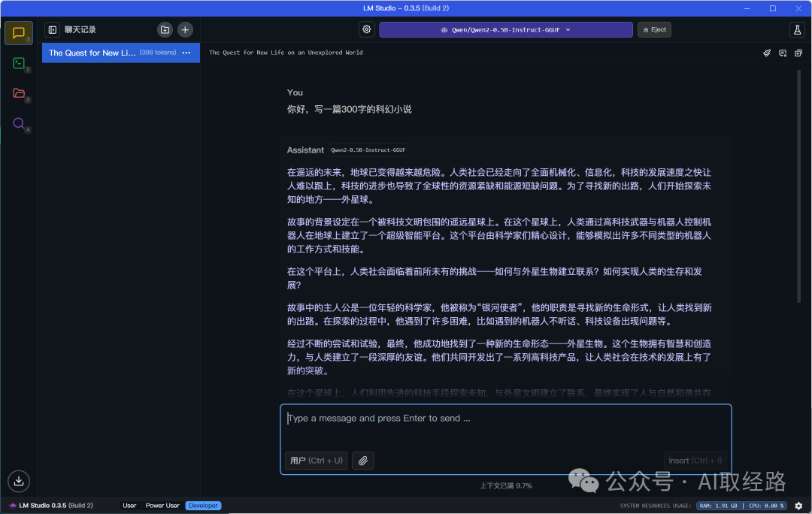Select the Power User mode tab
The height and width of the screenshot is (514, 812).
(162, 506)
